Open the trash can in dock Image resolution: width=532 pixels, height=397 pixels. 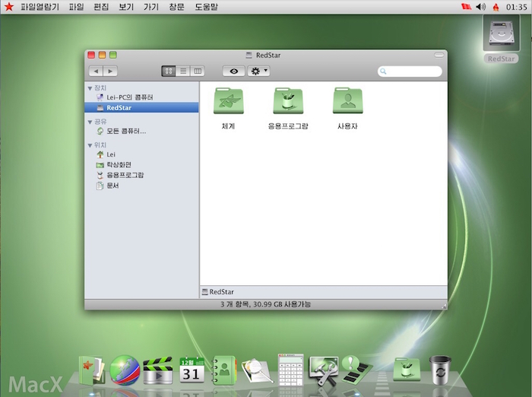pyautogui.click(x=440, y=370)
